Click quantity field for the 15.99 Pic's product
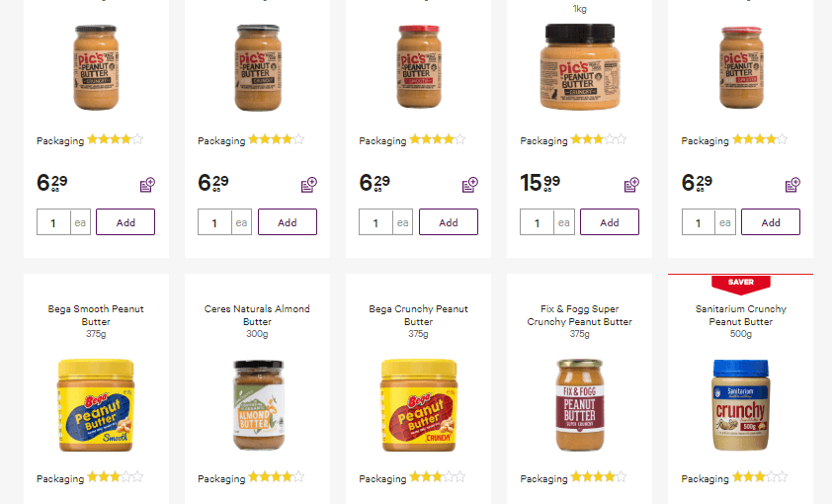This screenshot has height=504, width=832. click(x=538, y=222)
